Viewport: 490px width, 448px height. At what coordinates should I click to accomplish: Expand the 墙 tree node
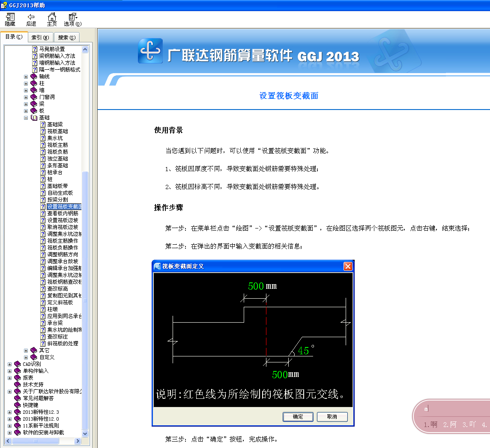(x=26, y=91)
